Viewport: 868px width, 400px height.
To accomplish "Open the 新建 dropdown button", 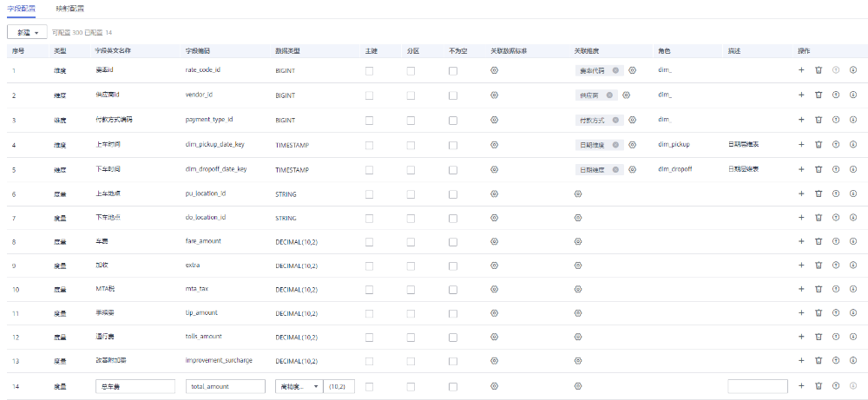I will (28, 32).
